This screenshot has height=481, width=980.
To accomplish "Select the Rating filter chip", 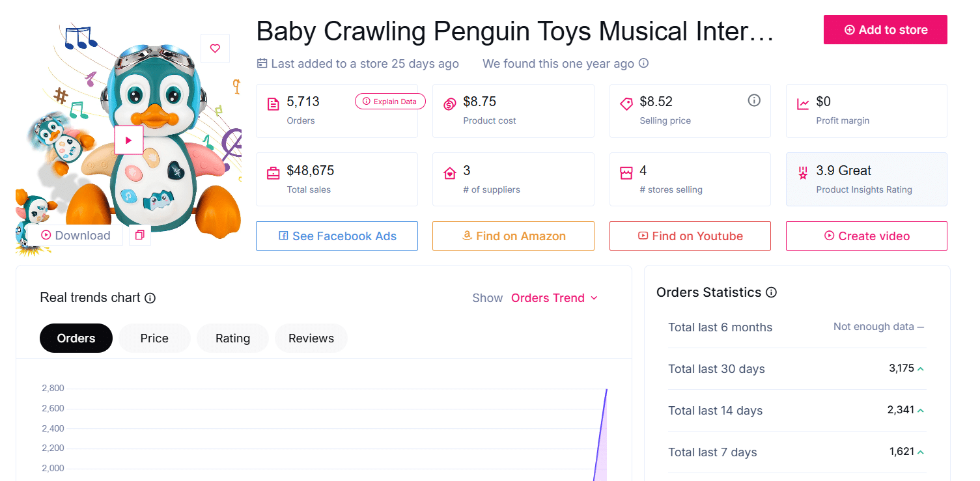I will pyautogui.click(x=232, y=338).
